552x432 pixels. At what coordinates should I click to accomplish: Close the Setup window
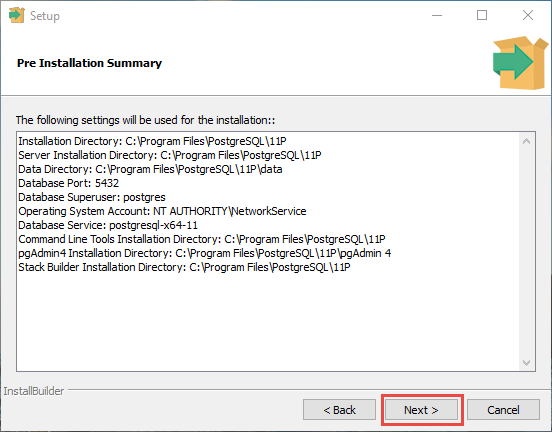[x=528, y=15]
